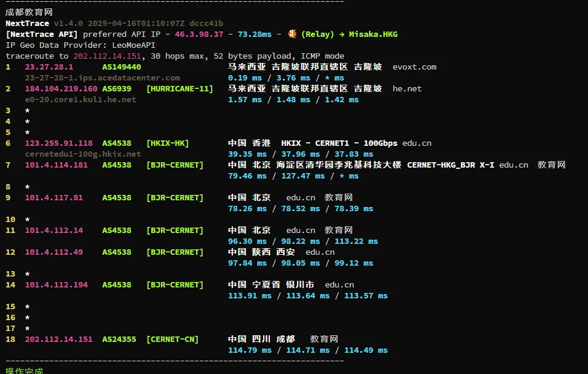
Task: Click latency 113.91 ms on hop 14
Action: pyautogui.click(x=250, y=295)
